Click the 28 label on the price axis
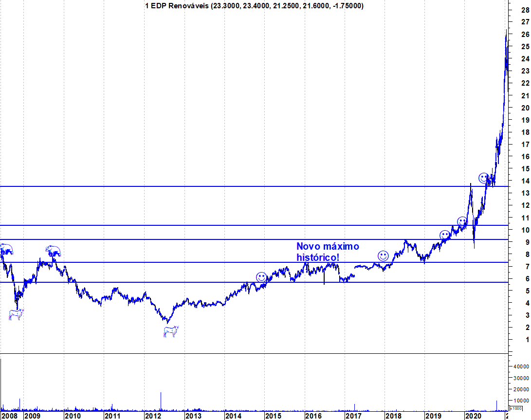The width and height of the screenshot is (531, 420). [x=525, y=10]
